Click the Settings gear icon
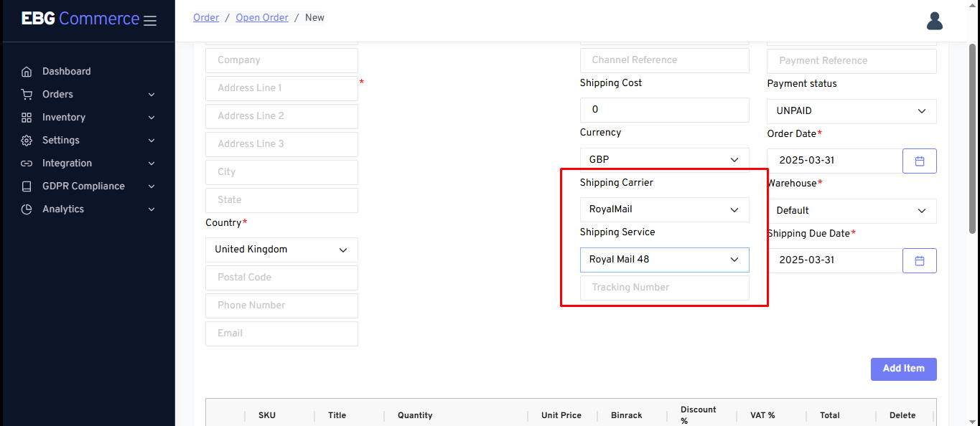 27,141
